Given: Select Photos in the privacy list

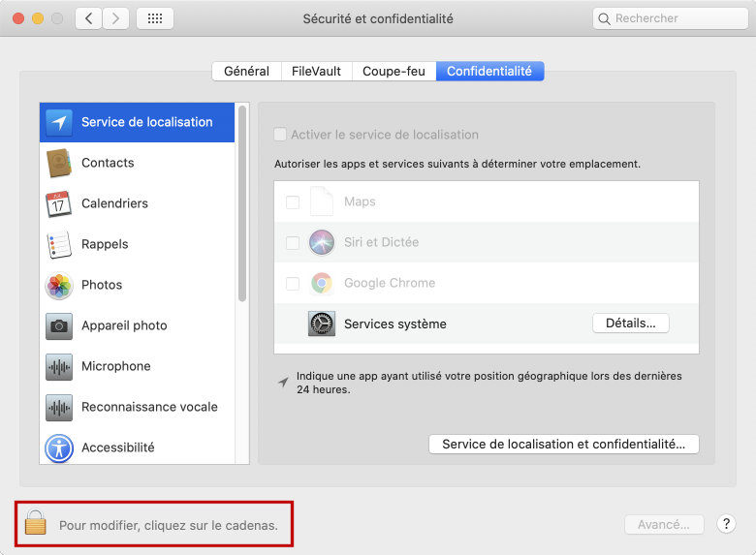Looking at the screenshot, I should [x=137, y=285].
